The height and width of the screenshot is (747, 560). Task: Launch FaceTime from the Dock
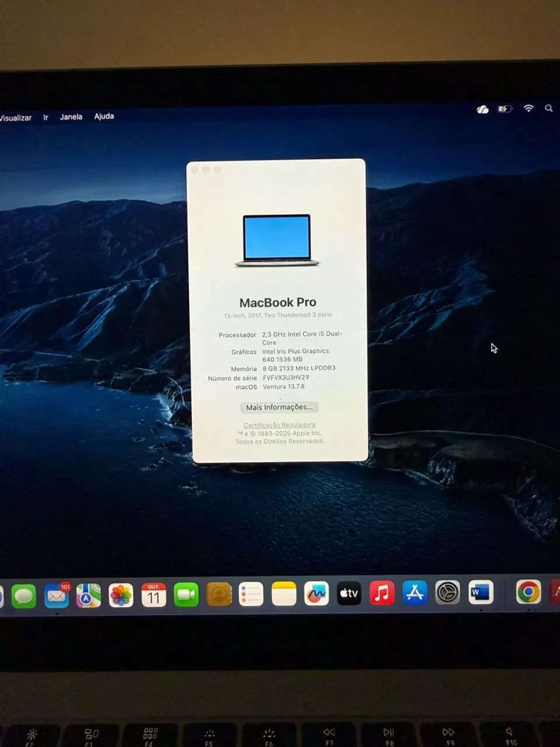click(x=186, y=595)
